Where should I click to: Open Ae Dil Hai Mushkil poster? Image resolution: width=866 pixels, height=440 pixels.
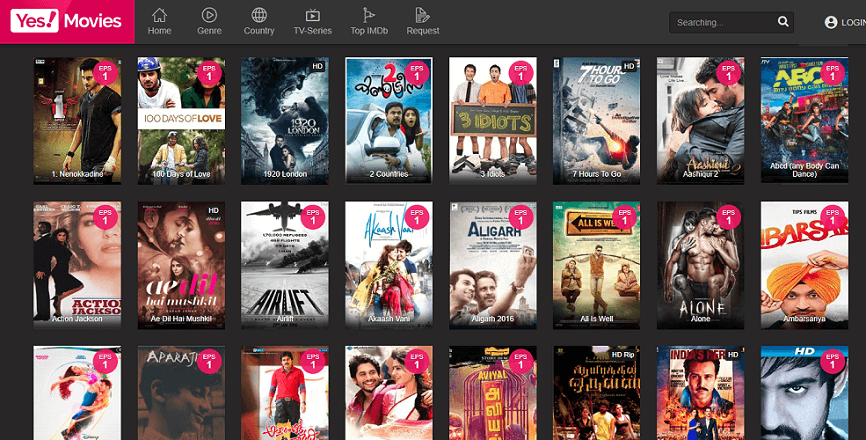(x=181, y=265)
